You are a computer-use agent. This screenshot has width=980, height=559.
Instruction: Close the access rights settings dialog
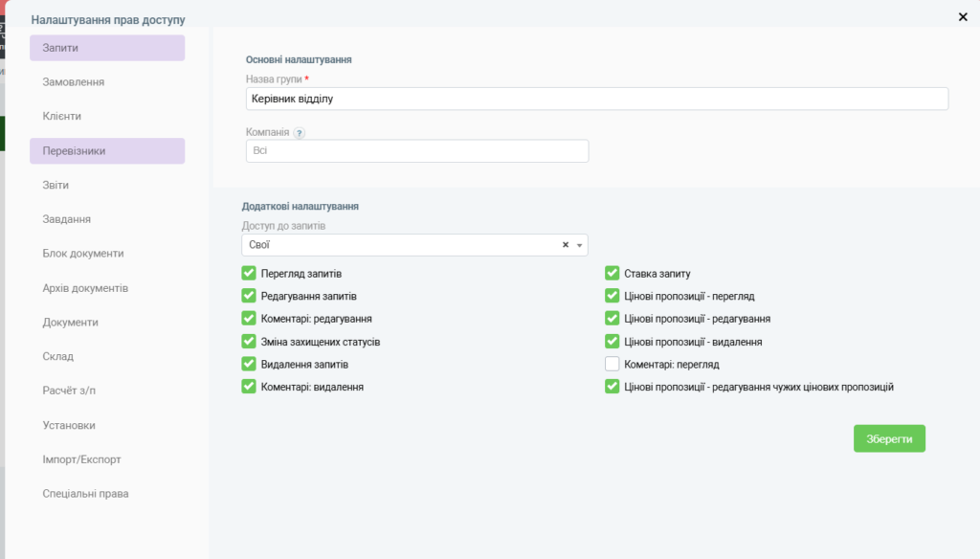coord(963,17)
